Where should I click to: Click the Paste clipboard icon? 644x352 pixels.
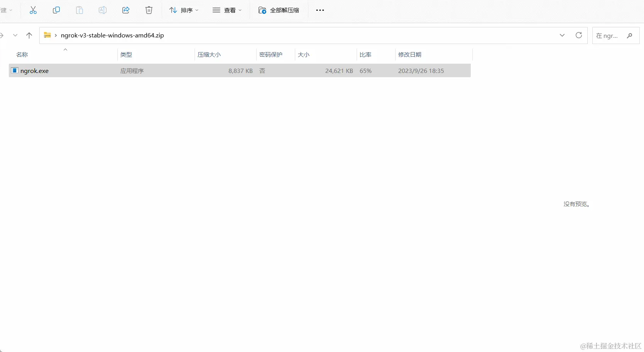(x=79, y=10)
